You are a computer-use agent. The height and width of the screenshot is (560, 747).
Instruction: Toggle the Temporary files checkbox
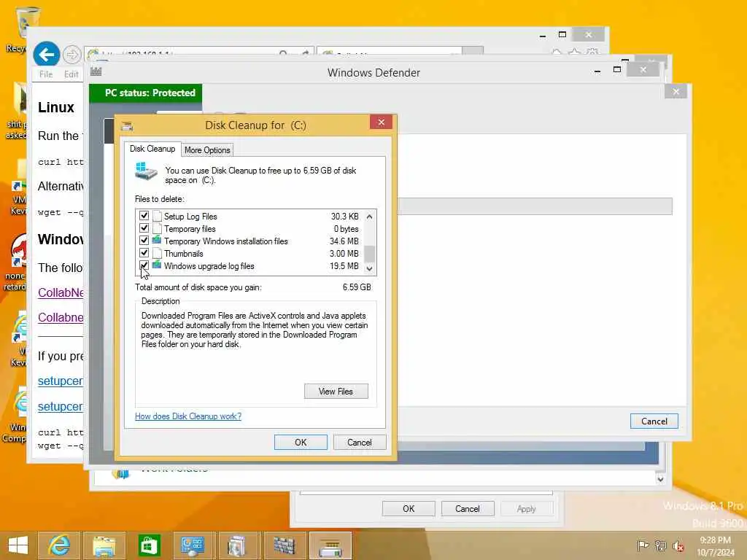tap(144, 228)
